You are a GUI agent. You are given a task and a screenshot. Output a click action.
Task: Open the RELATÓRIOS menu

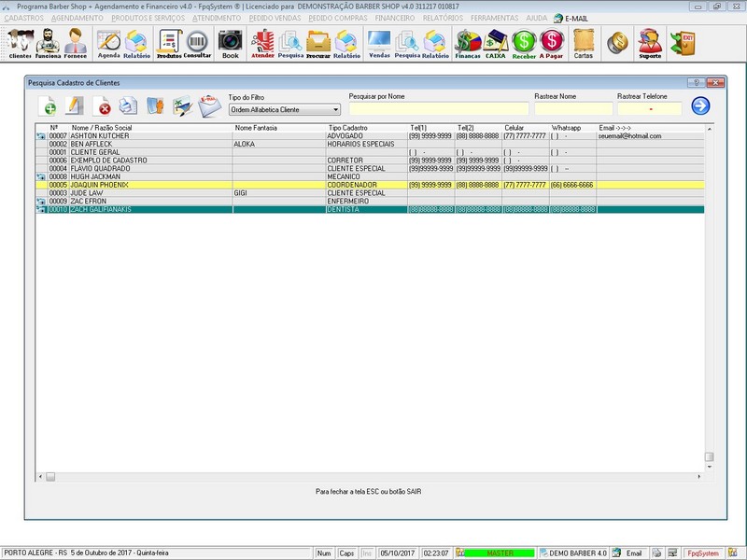[443, 18]
